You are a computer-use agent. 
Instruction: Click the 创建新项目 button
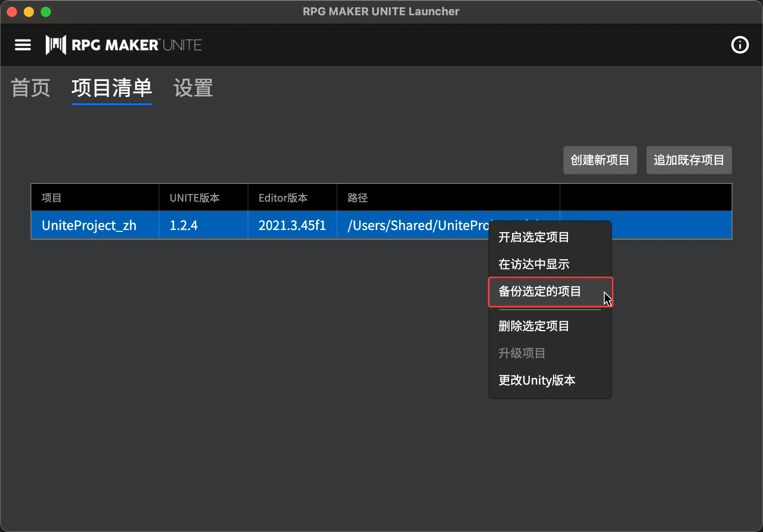click(600, 160)
